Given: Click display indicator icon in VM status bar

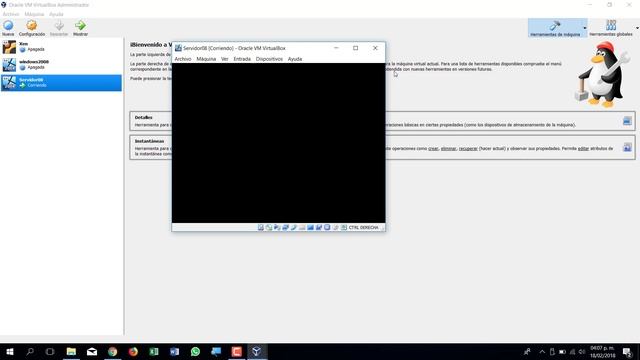Looking at the screenshot, I should tap(310, 227).
